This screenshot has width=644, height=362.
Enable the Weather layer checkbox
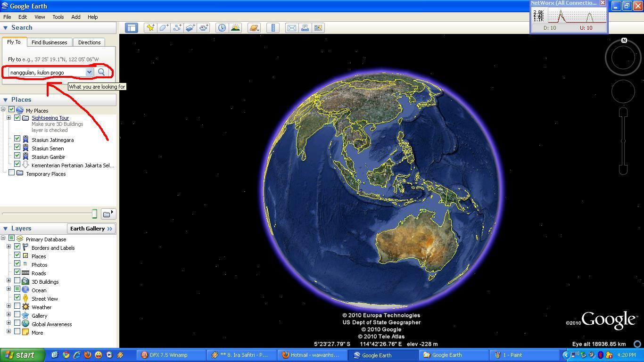(17, 306)
